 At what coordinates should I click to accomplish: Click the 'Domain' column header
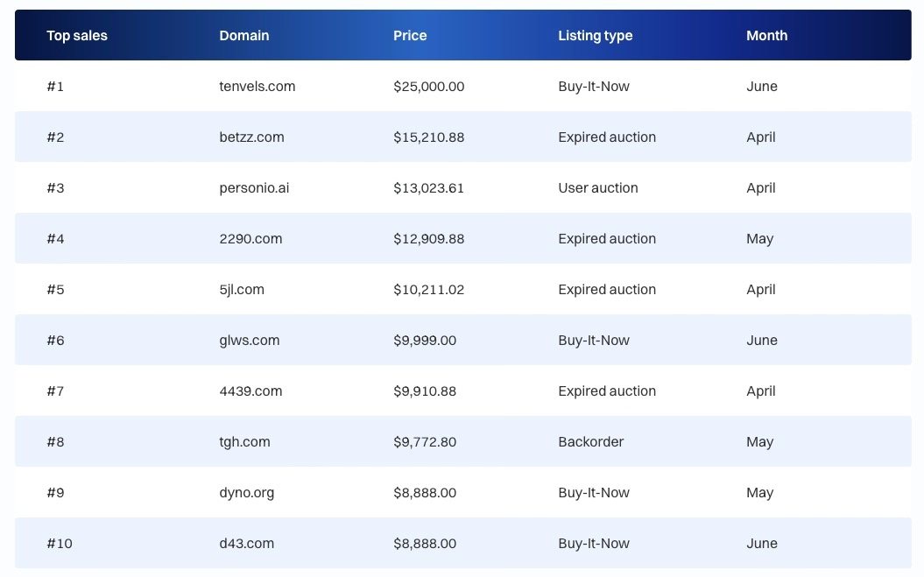pyautogui.click(x=244, y=35)
